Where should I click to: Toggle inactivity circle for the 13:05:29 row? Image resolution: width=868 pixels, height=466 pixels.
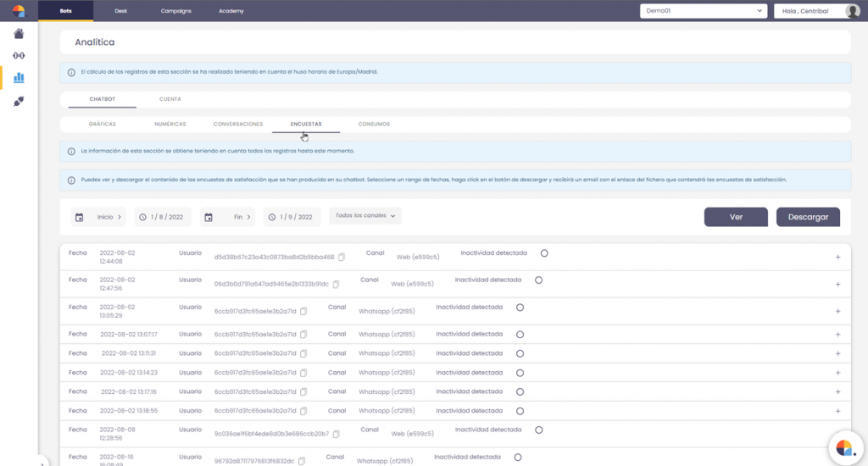[x=520, y=308]
